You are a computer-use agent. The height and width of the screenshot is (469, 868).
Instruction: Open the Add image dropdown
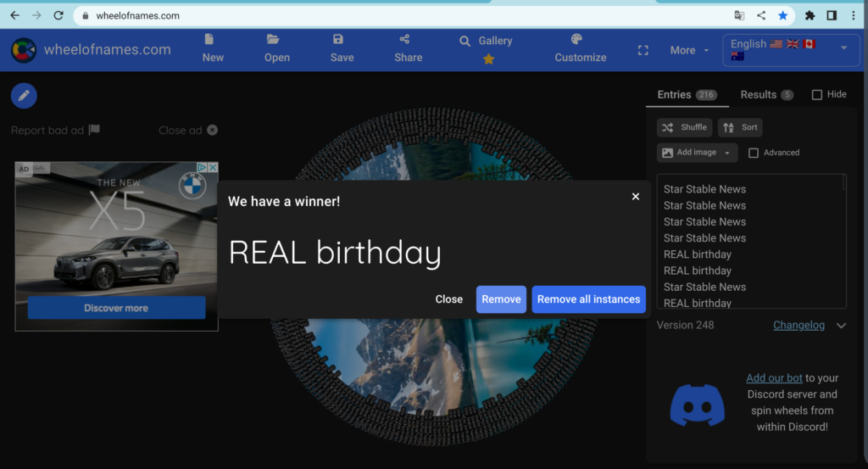point(696,153)
